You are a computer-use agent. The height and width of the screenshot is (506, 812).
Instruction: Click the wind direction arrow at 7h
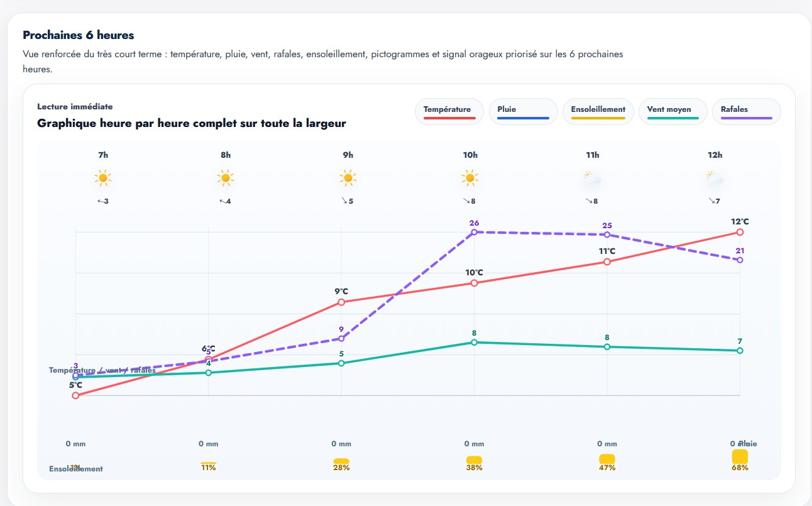point(100,201)
